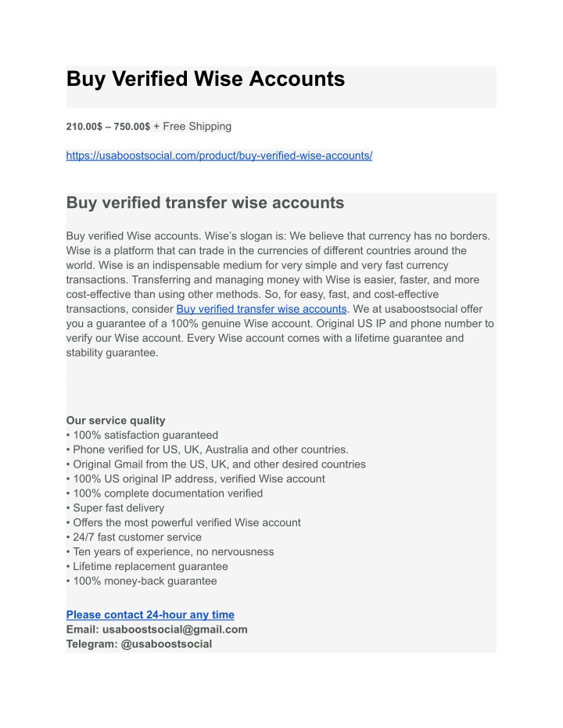563x728 pixels.
Task: Select the '100% satisfaction guaranteed' bullet
Action: point(142,435)
